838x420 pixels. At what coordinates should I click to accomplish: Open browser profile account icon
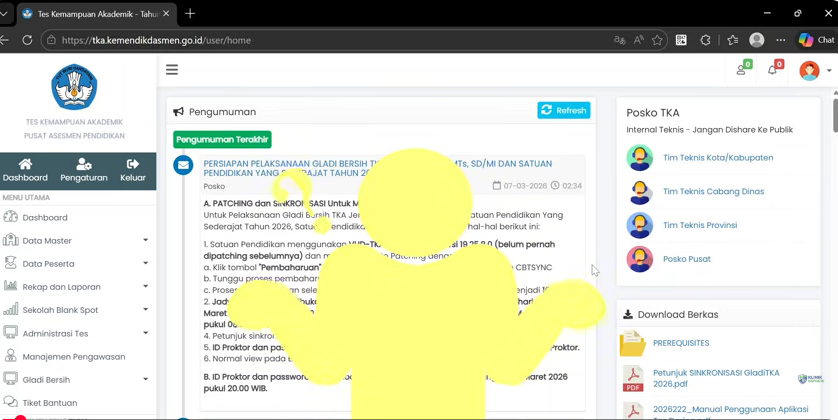756,40
